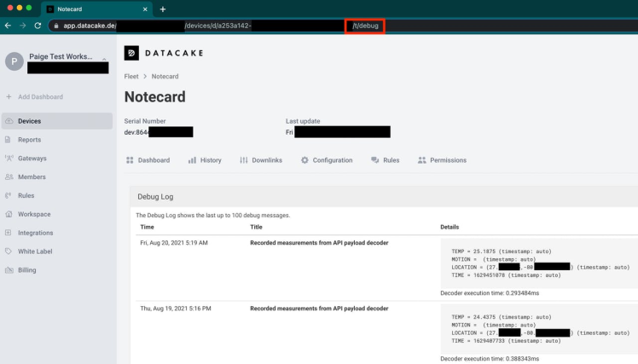The width and height of the screenshot is (638, 364).
Task: Click the browser back arrow
Action: (8, 26)
